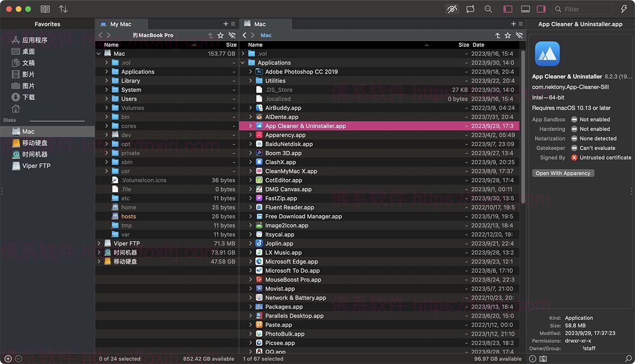Add a new tab in the left pane

[x=225, y=24]
